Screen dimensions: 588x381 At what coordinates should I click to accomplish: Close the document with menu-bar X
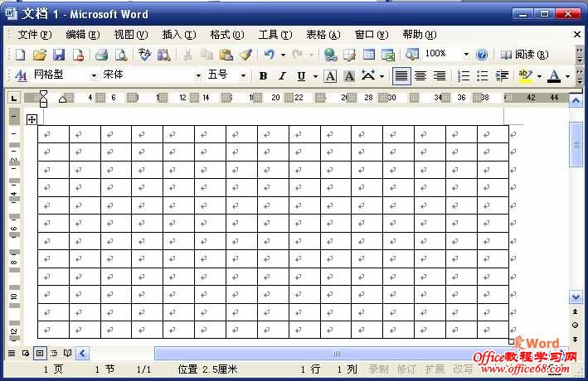tap(577, 35)
